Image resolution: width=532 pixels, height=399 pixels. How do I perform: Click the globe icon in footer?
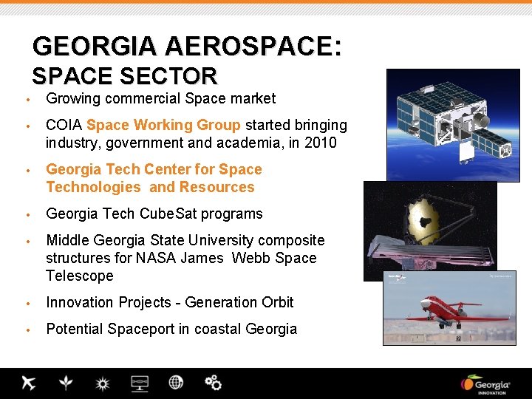tap(176, 383)
